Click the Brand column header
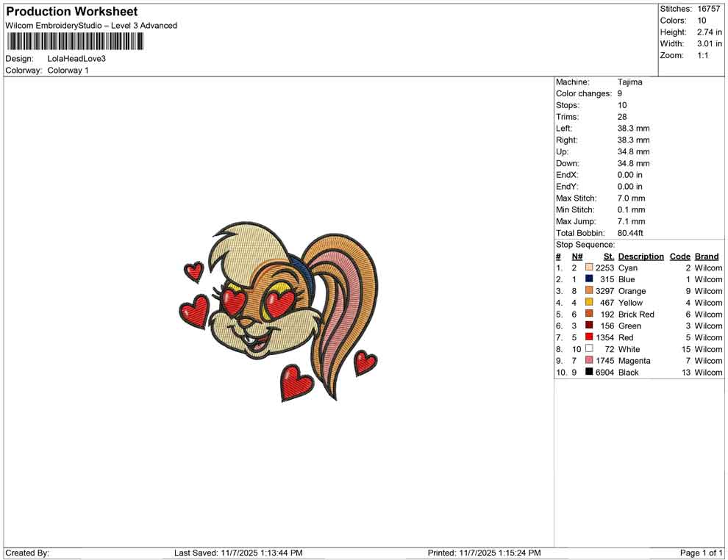728x560 pixels. click(x=707, y=256)
